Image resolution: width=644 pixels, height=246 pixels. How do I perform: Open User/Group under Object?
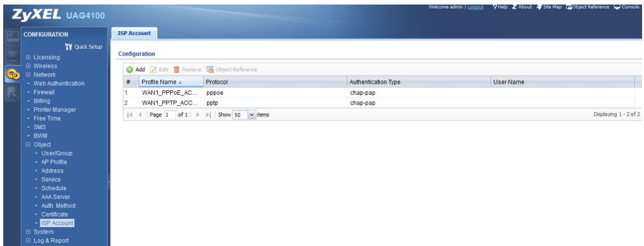click(56, 153)
